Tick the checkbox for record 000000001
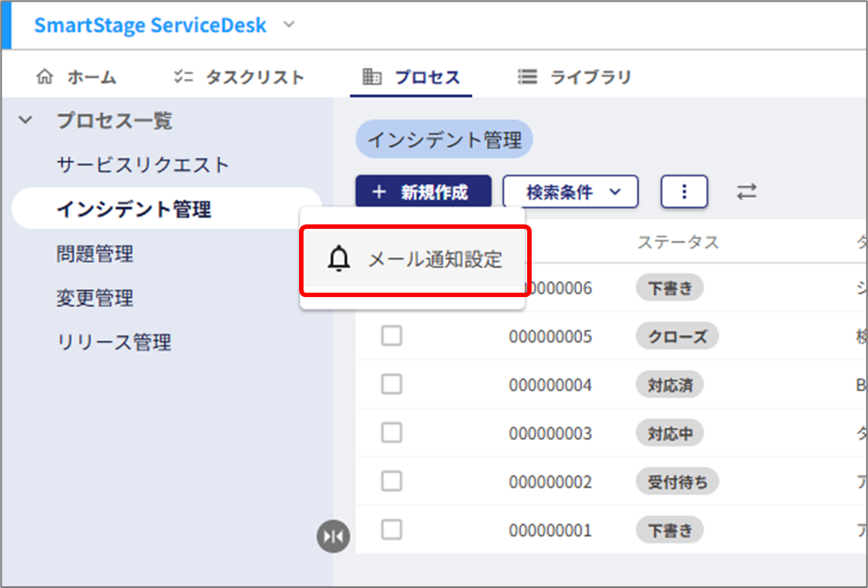The image size is (868, 588). pyautogui.click(x=391, y=530)
